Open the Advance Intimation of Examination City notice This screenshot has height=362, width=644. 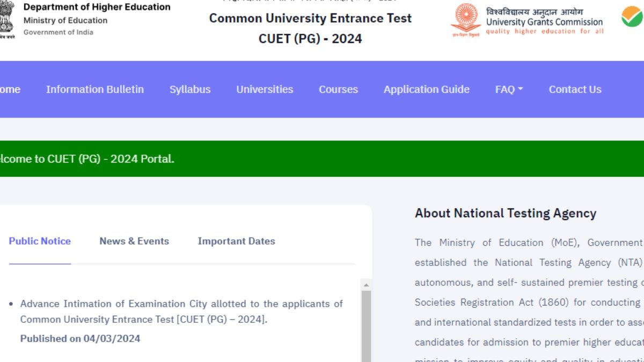click(180, 311)
